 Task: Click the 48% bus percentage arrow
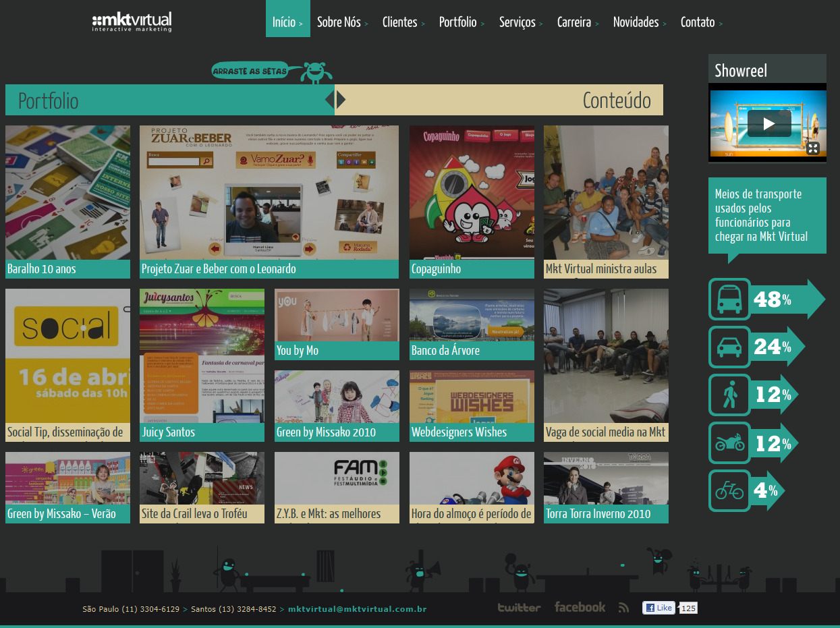[x=787, y=299]
